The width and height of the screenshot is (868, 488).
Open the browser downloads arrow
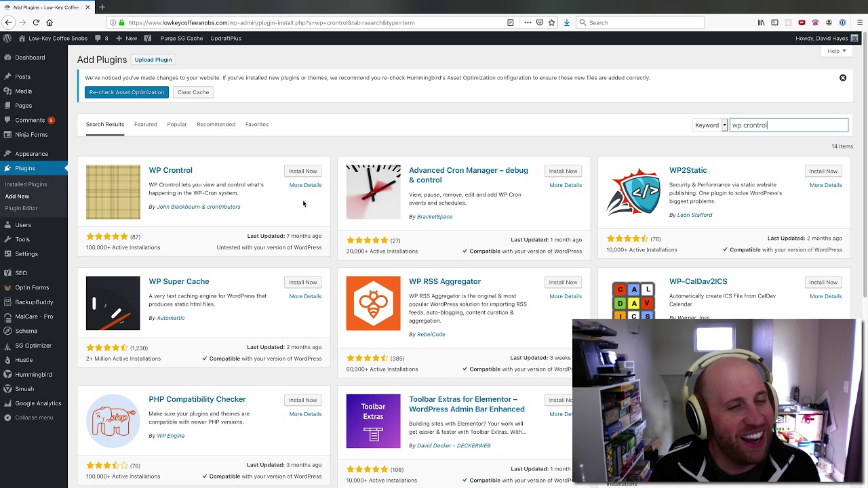(567, 22)
